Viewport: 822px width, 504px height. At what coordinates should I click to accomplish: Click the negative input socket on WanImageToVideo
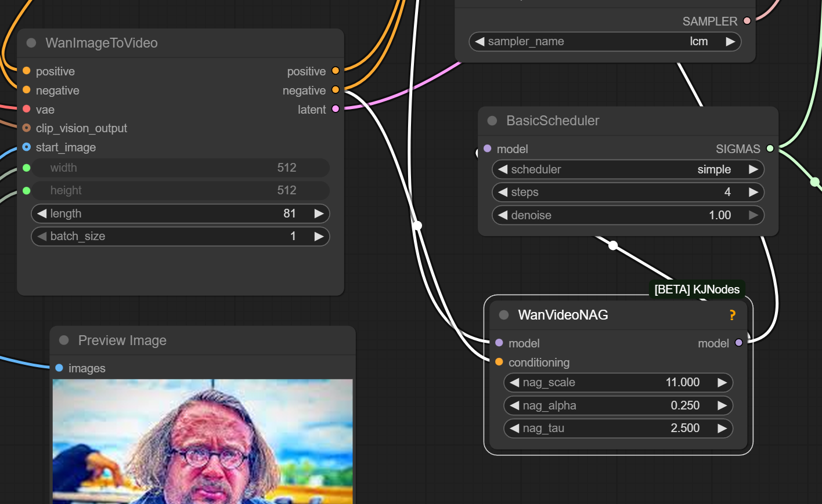[x=27, y=90]
